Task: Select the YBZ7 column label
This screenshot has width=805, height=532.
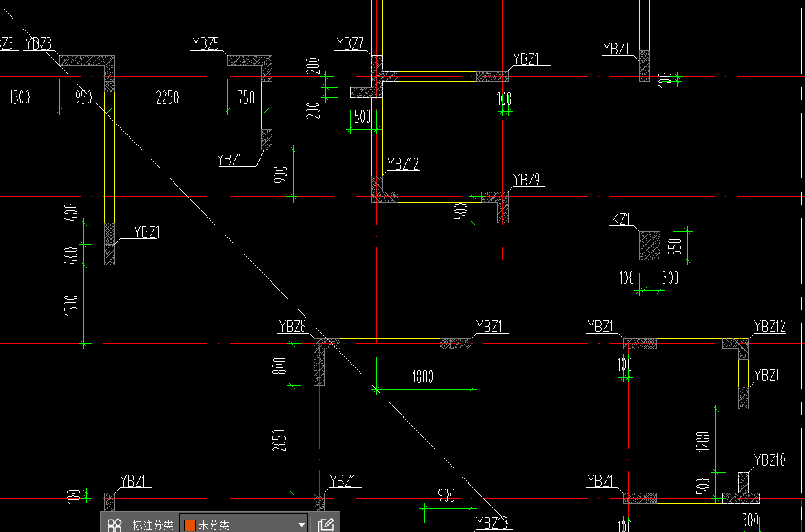Action: [x=350, y=44]
